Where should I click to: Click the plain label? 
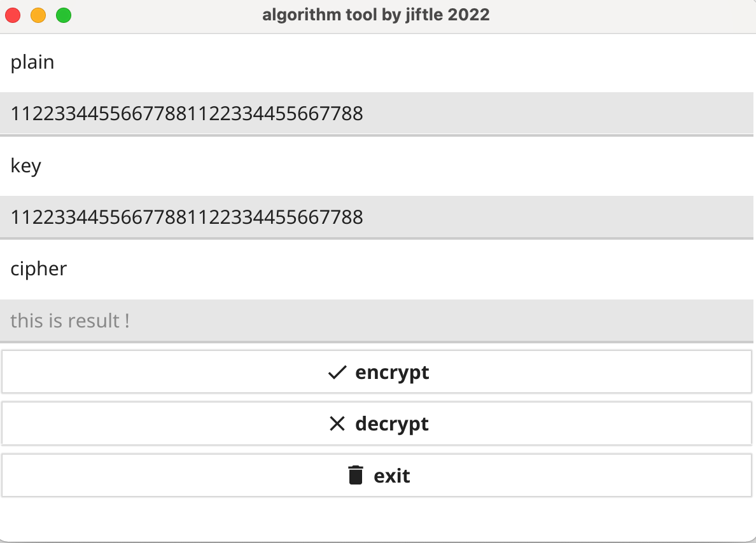click(x=32, y=62)
